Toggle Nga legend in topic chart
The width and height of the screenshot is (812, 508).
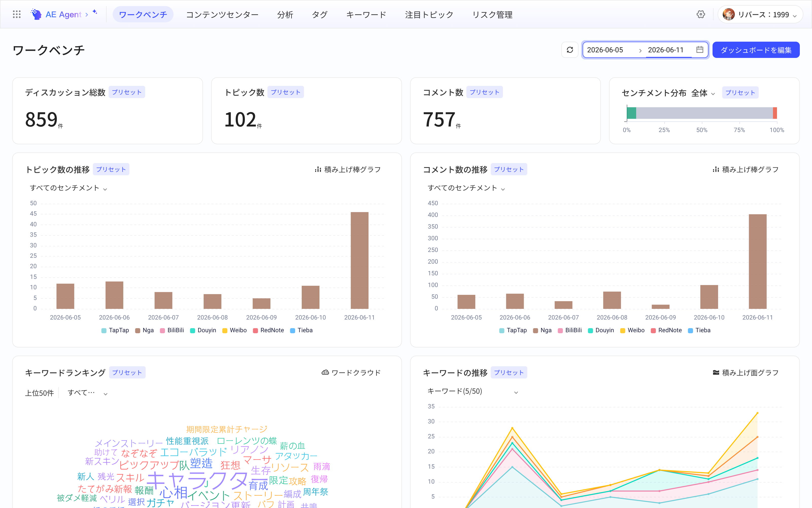(x=144, y=330)
